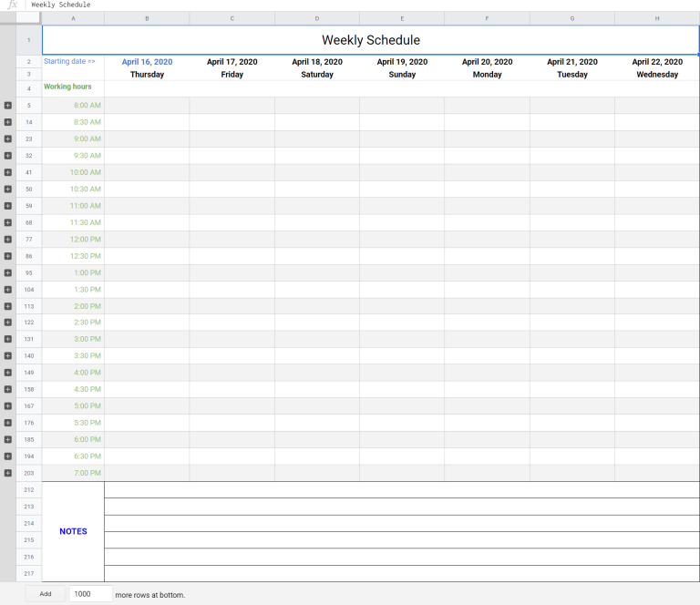
Task: Expand the row group at 1:30 PM
Action: click(x=8, y=290)
